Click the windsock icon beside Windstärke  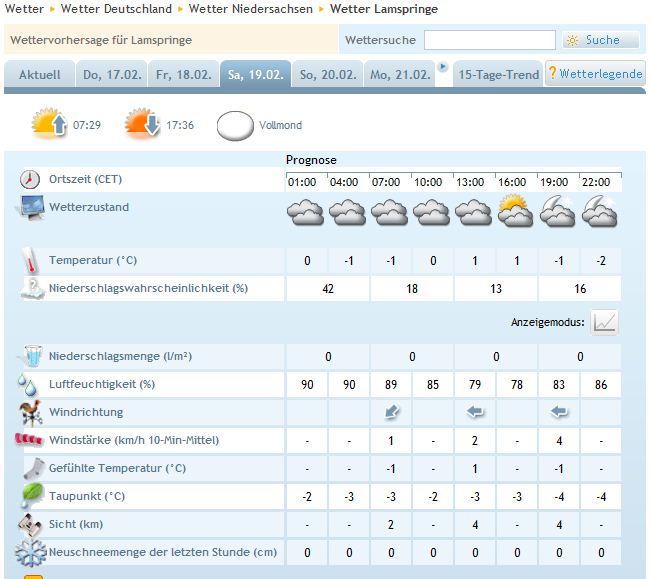[x=29, y=439]
